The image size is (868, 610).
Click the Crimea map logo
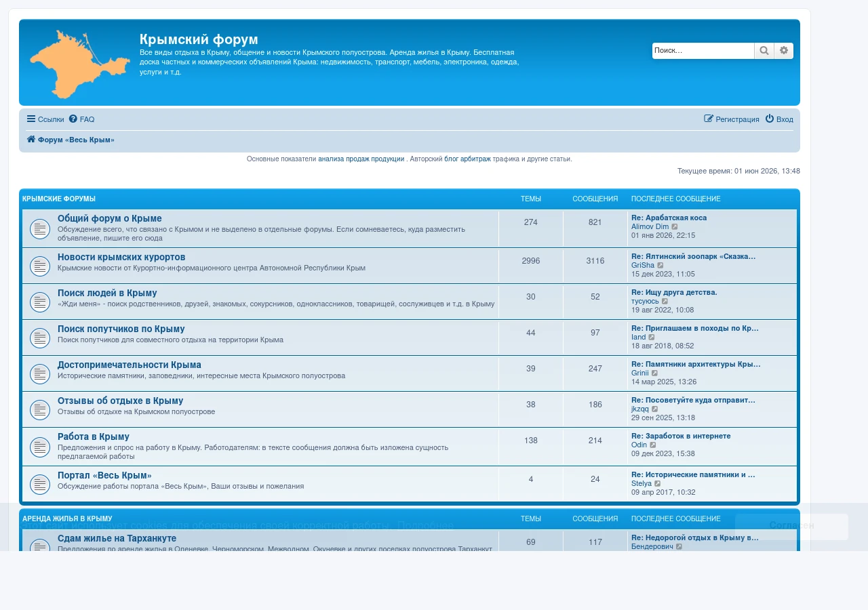(80, 64)
